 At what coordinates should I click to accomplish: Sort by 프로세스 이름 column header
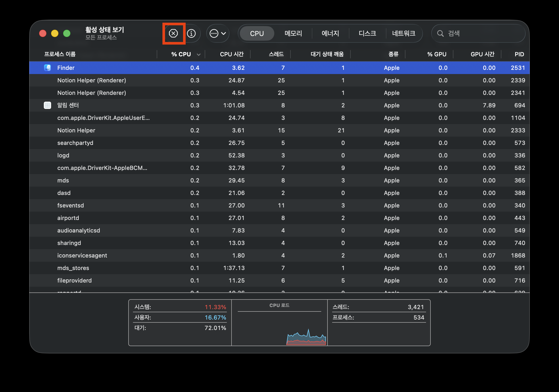(60, 54)
